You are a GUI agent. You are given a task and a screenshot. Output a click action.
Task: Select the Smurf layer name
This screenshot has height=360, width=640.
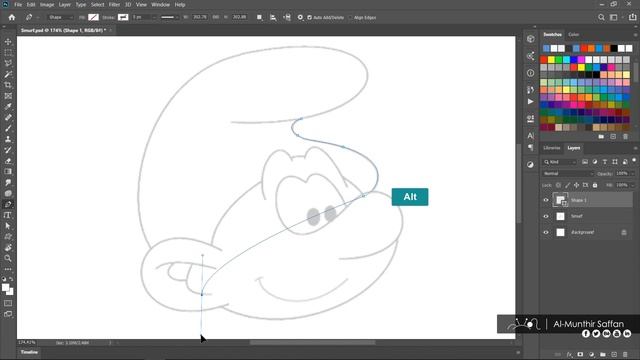[576, 216]
